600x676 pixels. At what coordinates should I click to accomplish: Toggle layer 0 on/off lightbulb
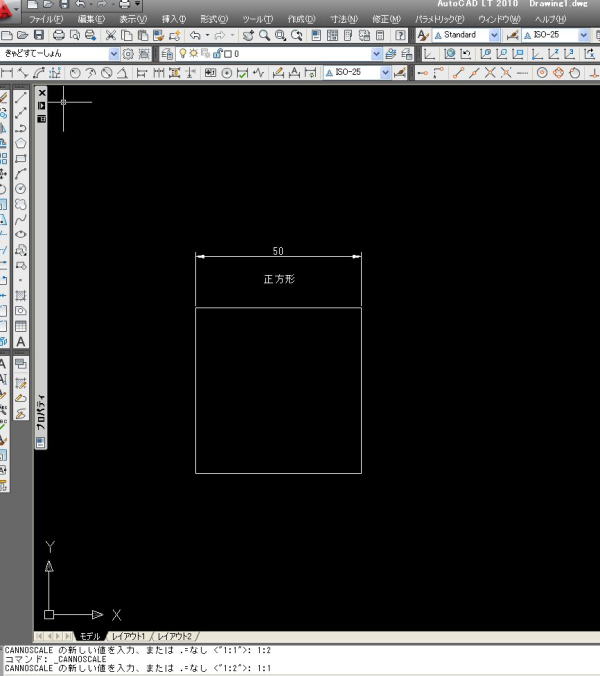[183, 53]
